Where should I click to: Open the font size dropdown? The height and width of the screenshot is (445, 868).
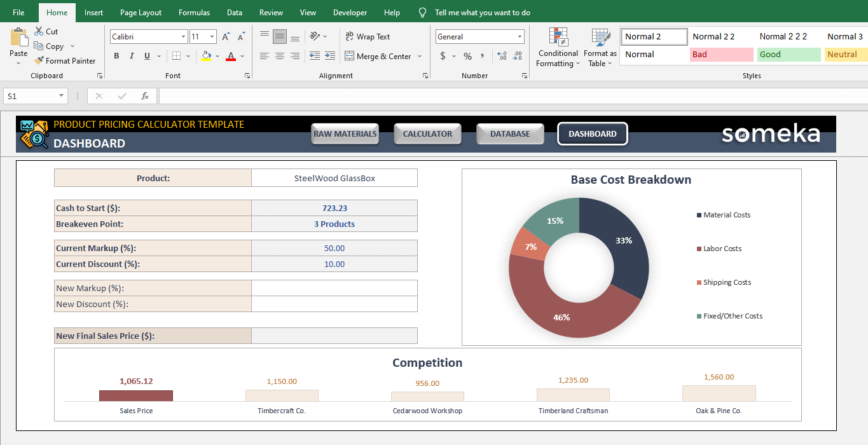pyautogui.click(x=212, y=36)
